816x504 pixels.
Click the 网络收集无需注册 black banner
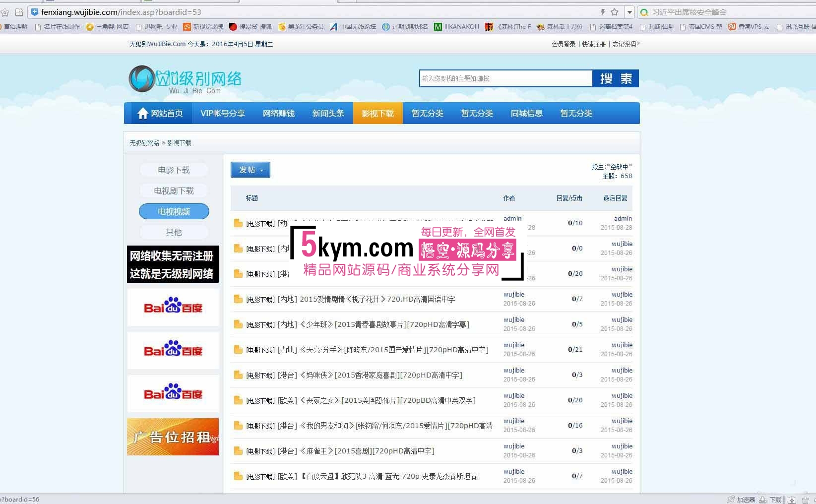173,264
